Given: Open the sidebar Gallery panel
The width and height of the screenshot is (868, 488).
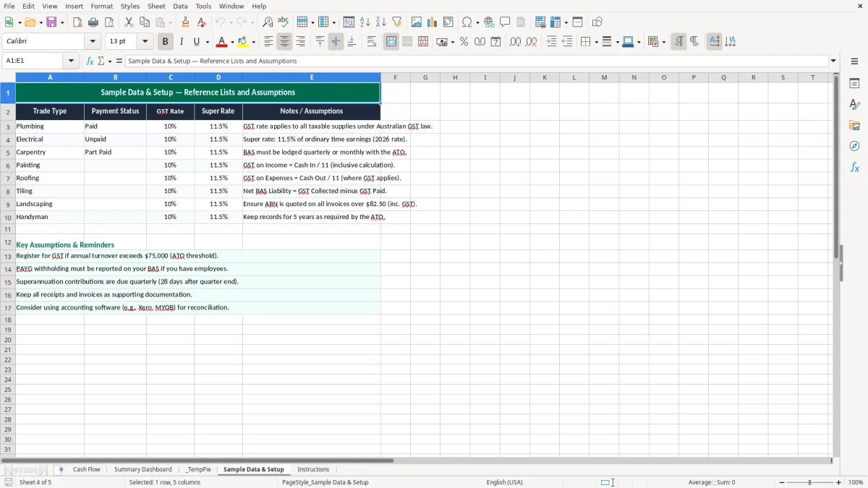Looking at the screenshot, I should tap(854, 126).
